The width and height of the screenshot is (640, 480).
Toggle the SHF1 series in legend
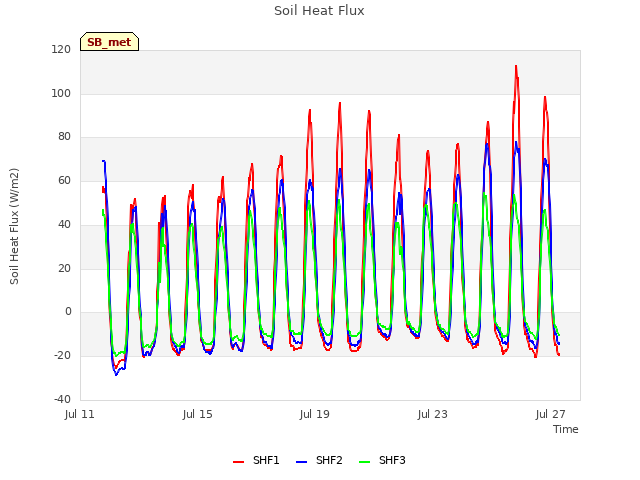[256, 460]
